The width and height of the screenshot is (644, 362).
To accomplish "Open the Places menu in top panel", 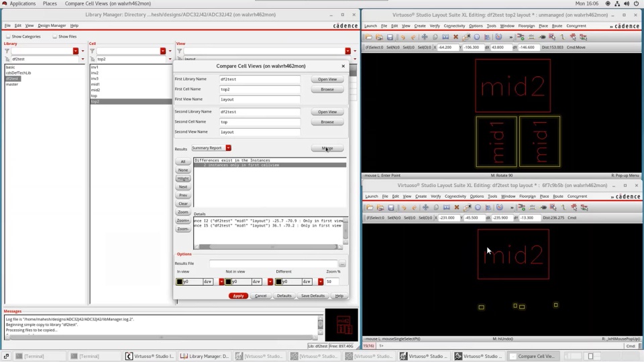I will point(50,3).
